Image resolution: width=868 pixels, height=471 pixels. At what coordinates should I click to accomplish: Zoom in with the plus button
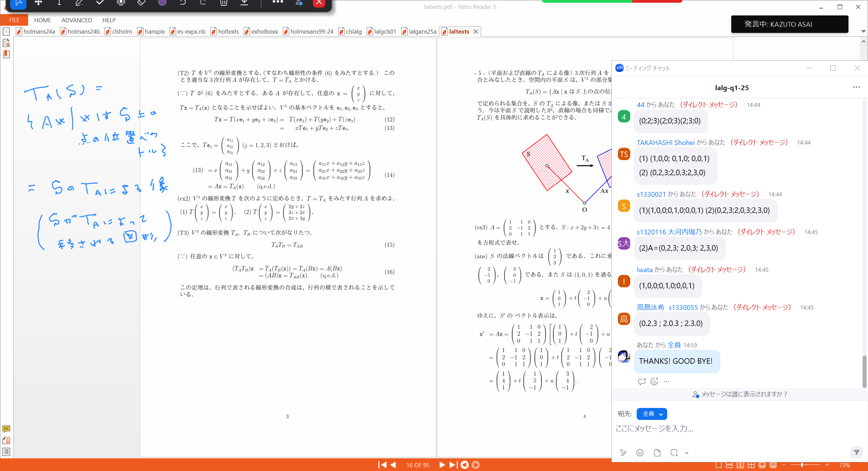coord(827,465)
